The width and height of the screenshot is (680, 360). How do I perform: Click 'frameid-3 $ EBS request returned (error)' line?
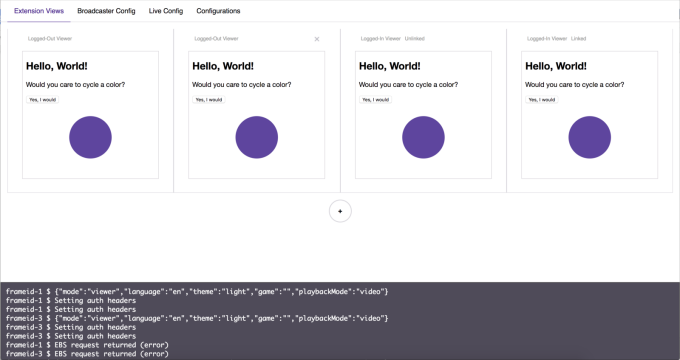pos(87,354)
